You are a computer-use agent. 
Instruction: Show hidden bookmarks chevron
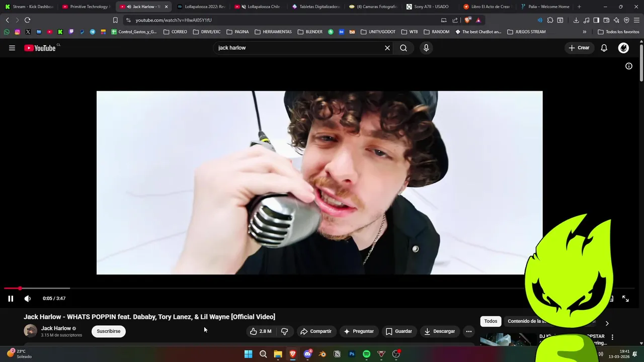[584, 32]
